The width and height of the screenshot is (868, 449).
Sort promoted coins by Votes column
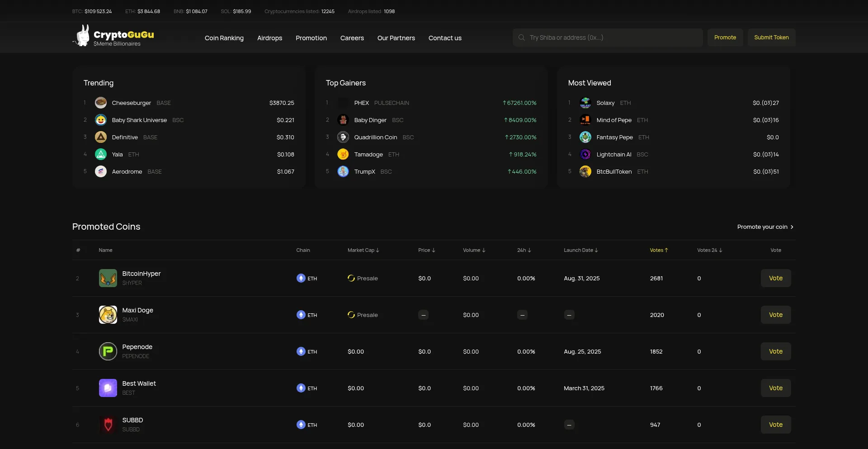pos(659,250)
